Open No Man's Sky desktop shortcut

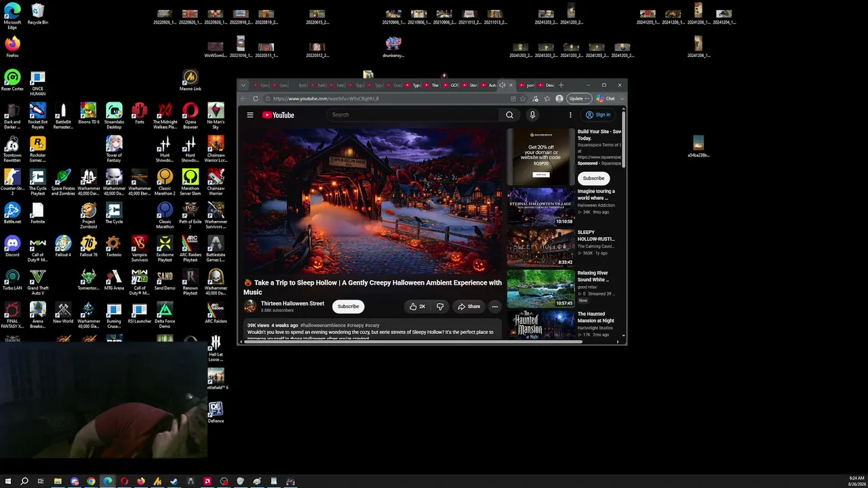point(216,115)
